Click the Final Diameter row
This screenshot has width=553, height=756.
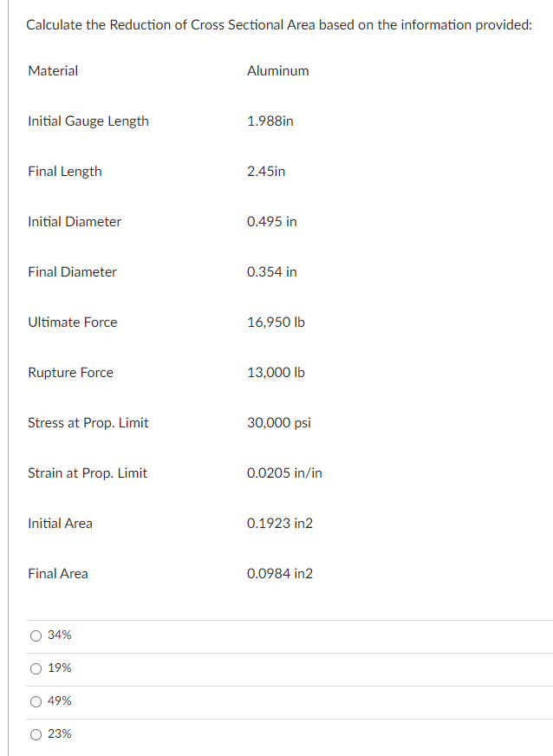[72, 271]
